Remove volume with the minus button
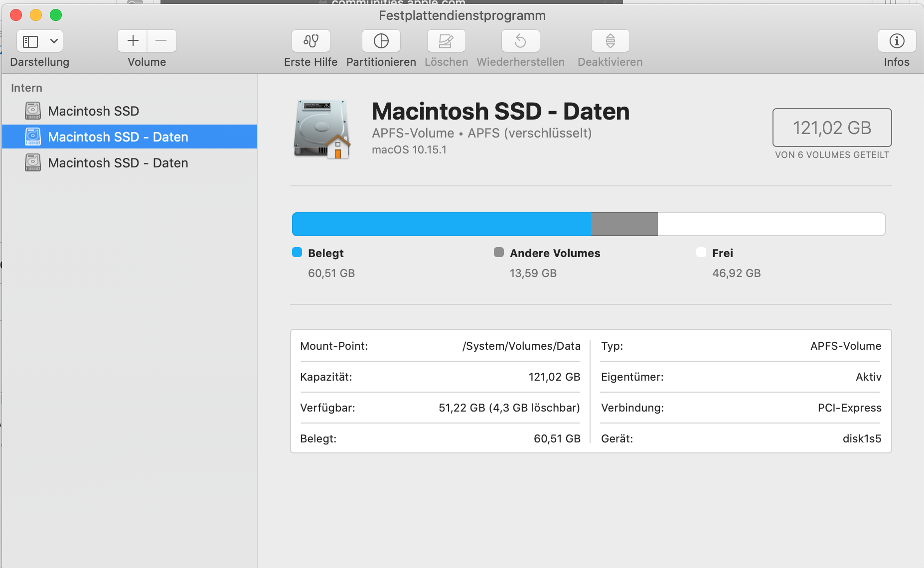This screenshot has width=924, height=568. point(161,41)
